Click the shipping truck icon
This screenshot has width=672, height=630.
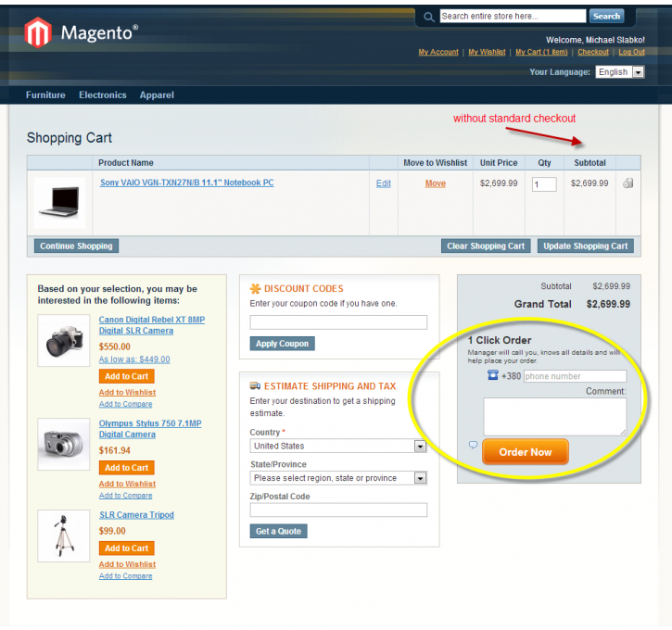256,386
